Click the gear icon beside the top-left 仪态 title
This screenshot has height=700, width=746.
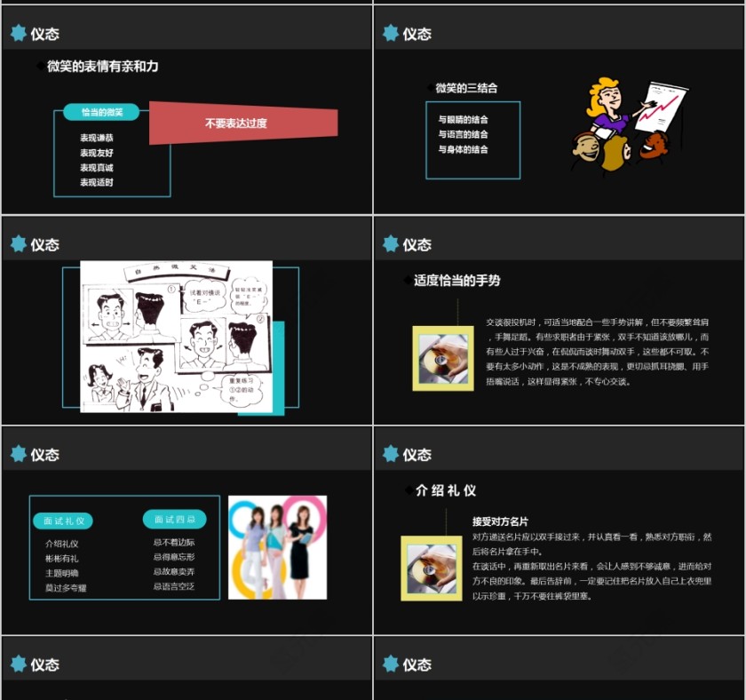(19, 34)
